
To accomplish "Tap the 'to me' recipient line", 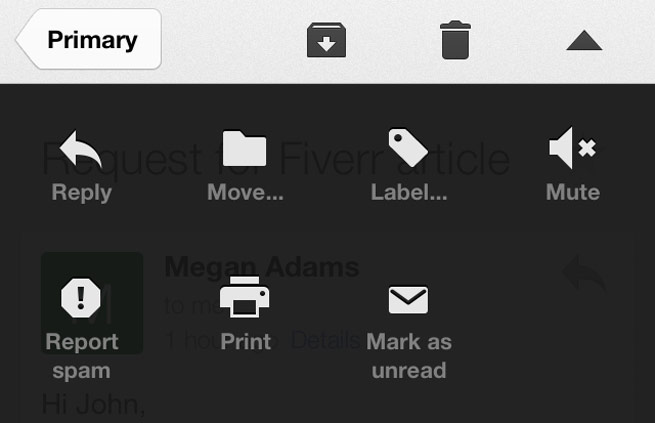I will pos(192,306).
